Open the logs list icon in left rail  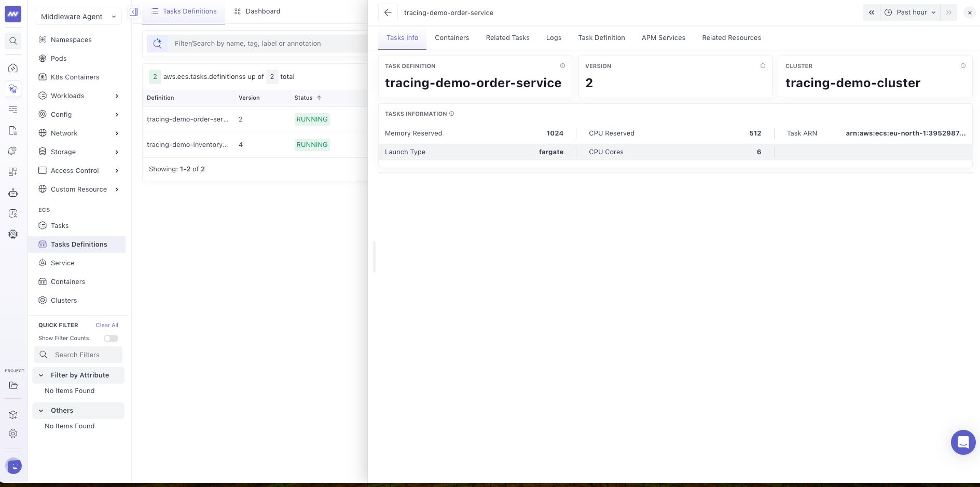(13, 110)
